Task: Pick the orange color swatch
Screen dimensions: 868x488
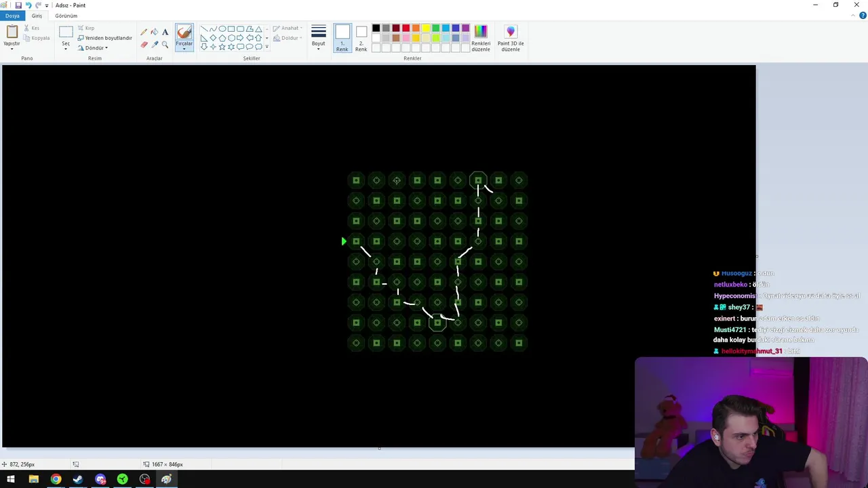Action: 416,28
